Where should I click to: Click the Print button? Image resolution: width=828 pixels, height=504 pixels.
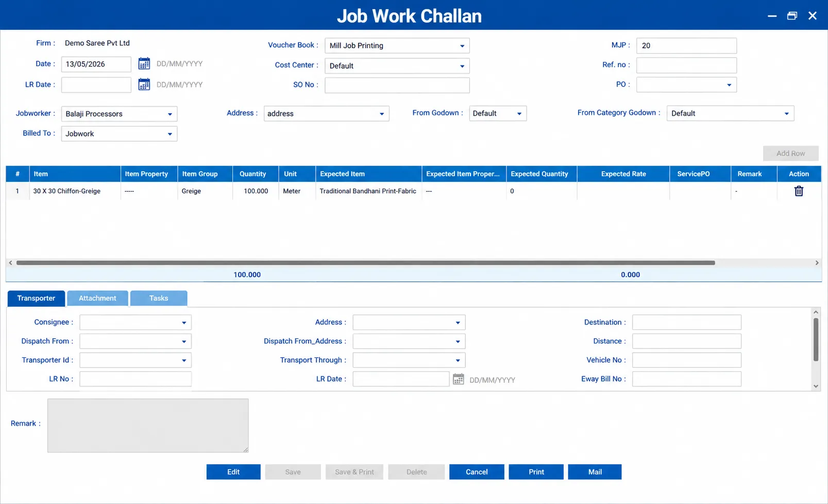(x=536, y=472)
